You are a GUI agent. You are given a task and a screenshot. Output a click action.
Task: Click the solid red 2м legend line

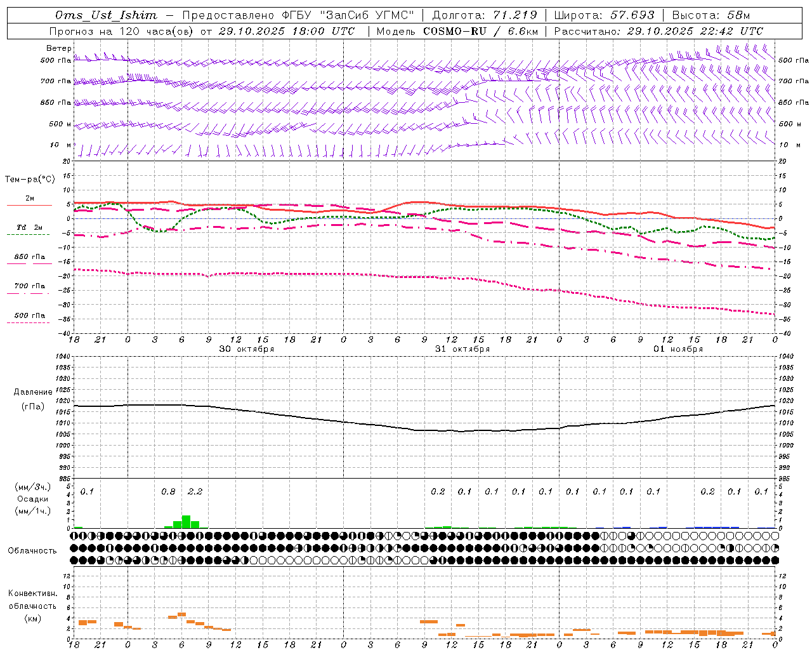click(29, 206)
